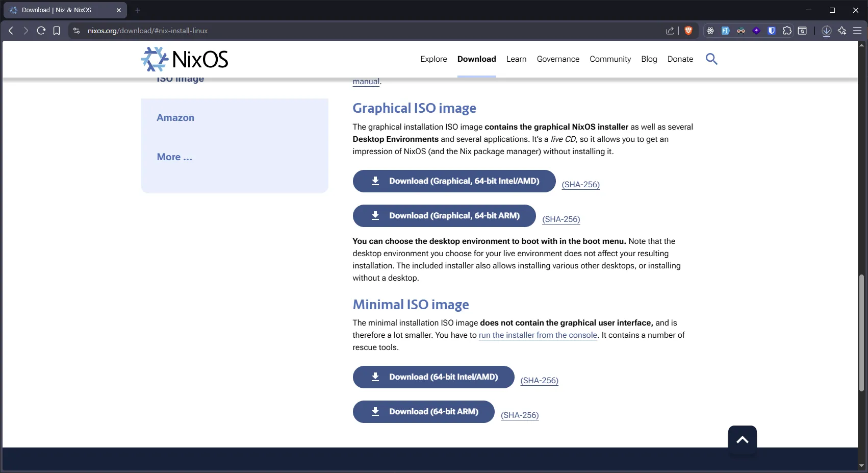Viewport: 868px width, 473px height.
Task: Open the extensions puzzle-piece menu
Action: (x=787, y=31)
